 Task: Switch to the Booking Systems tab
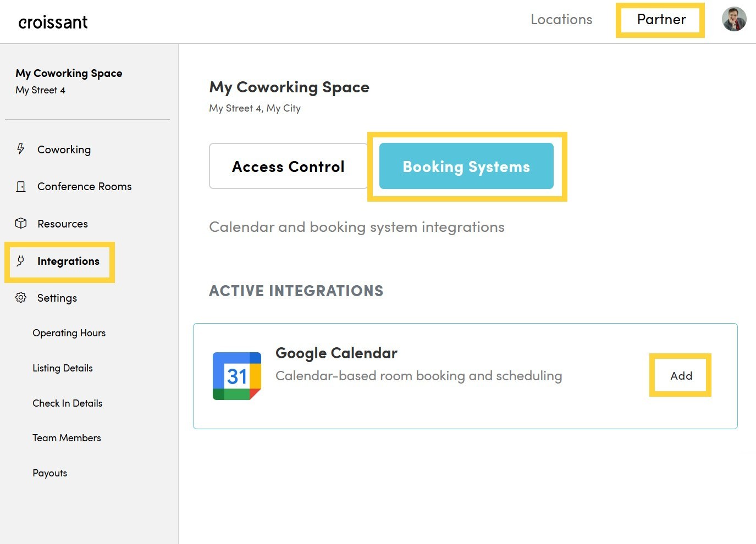pyautogui.click(x=466, y=166)
